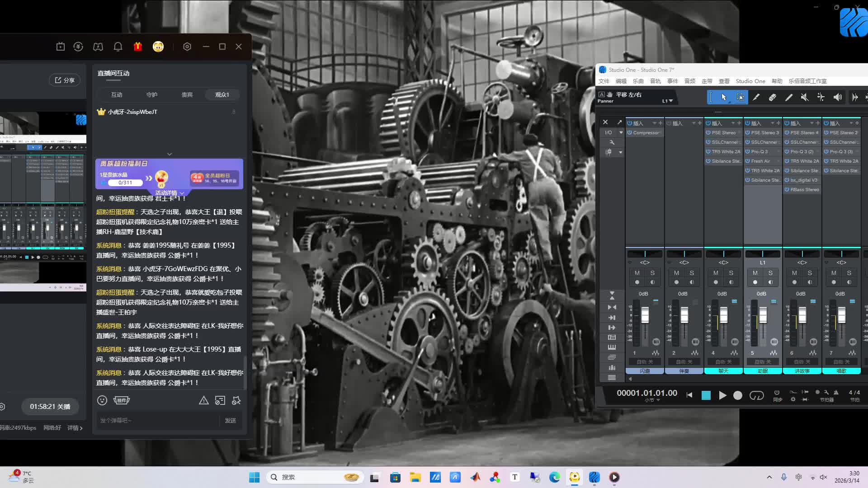Open the L1 dropdown in Panner display
This screenshot has height=488, width=868.
click(x=668, y=101)
